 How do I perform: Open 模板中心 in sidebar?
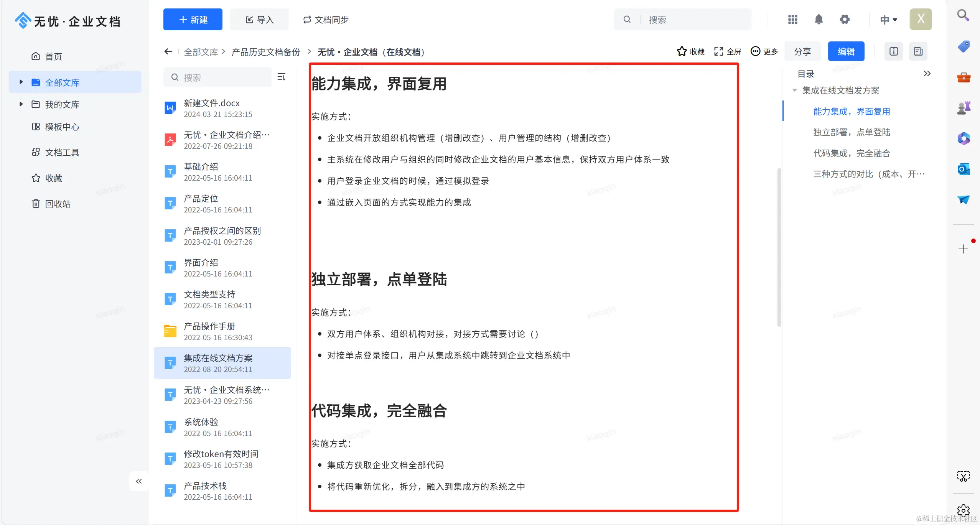[x=61, y=127]
